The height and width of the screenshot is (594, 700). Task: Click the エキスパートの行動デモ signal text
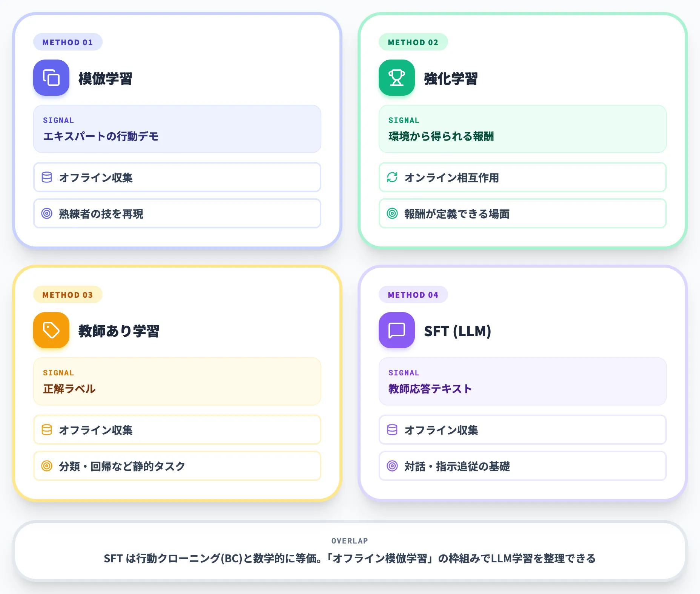(101, 136)
